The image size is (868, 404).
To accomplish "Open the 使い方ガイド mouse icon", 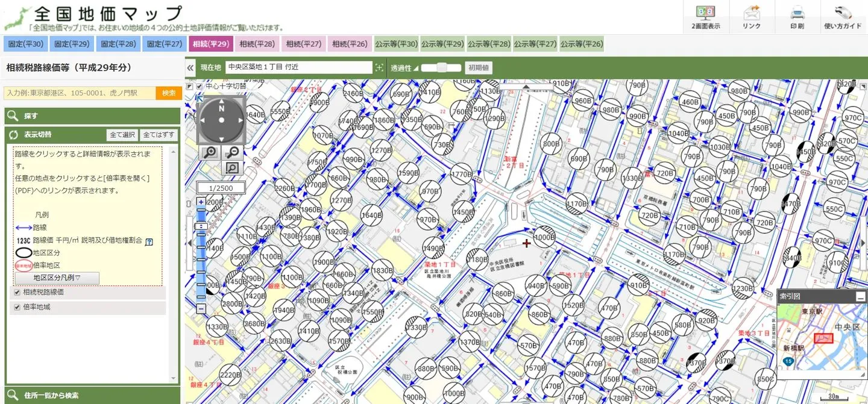I will [843, 16].
